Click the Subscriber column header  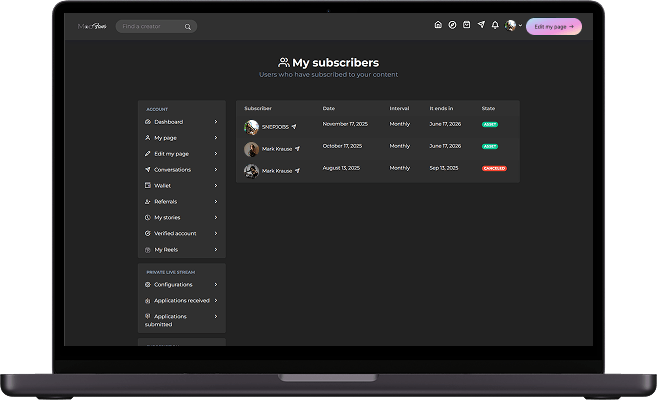click(258, 108)
